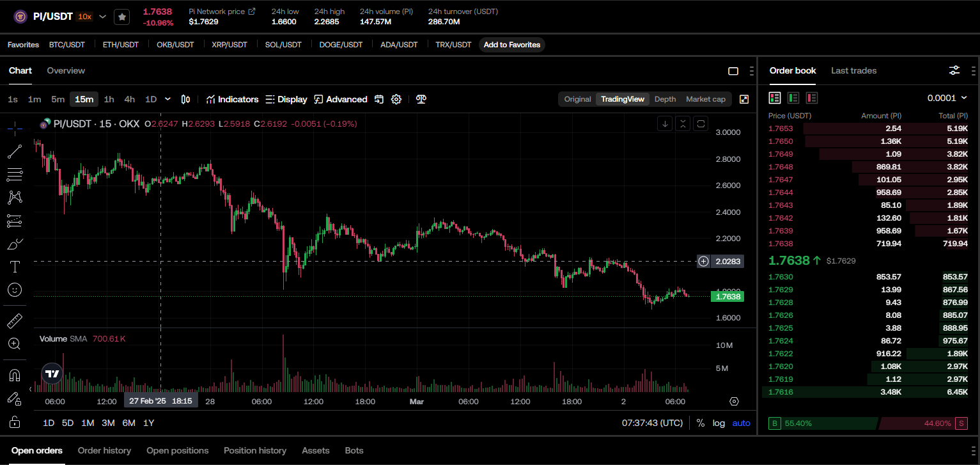Select the 1h timeframe
This screenshot has width=980, height=465.
click(109, 99)
